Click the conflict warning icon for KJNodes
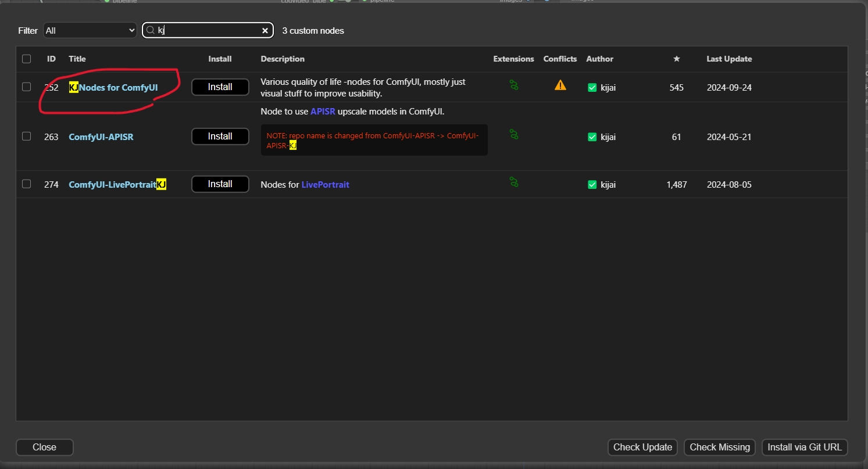The height and width of the screenshot is (469, 868). pos(560,85)
